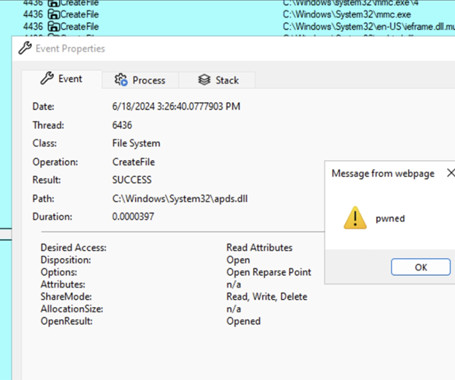Click the Event Properties window title
455x380 pixels.
70,49
